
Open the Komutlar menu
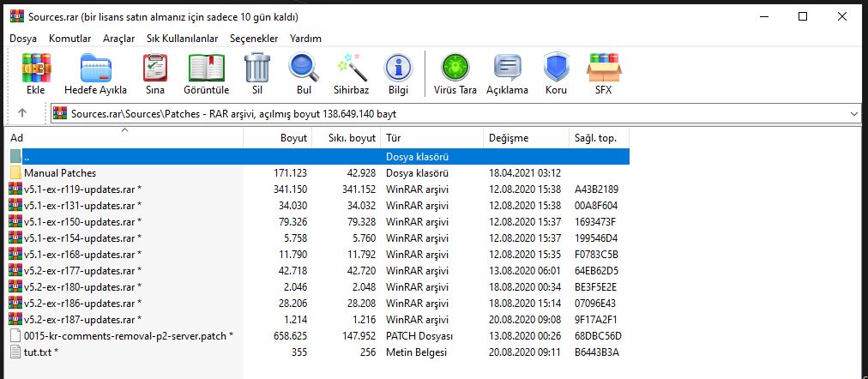click(69, 39)
